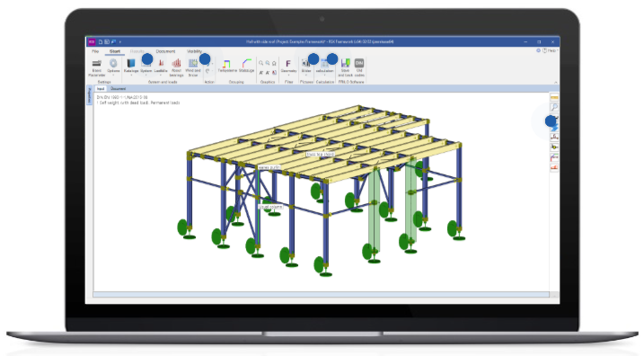Open the Save and back icon
Viewport: 644px width, 356px height.
pos(346,63)
